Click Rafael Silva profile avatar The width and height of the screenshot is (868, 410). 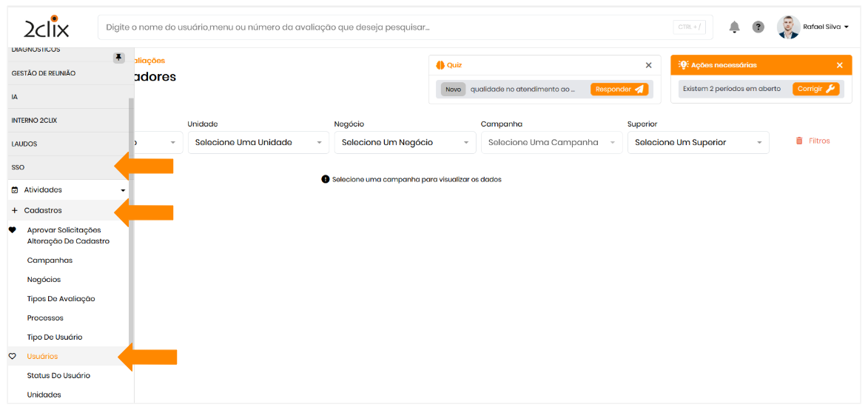pos(789,27)
